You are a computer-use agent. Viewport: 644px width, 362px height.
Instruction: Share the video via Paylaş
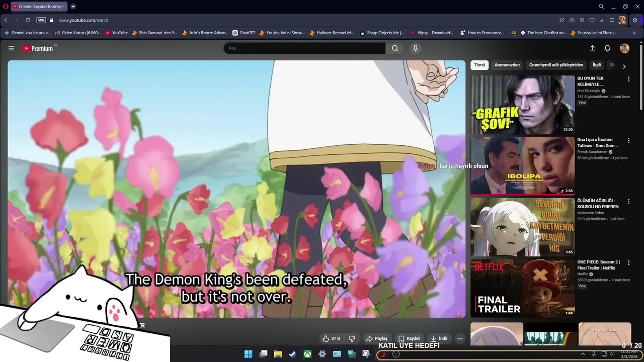click(x=377, y=338)
